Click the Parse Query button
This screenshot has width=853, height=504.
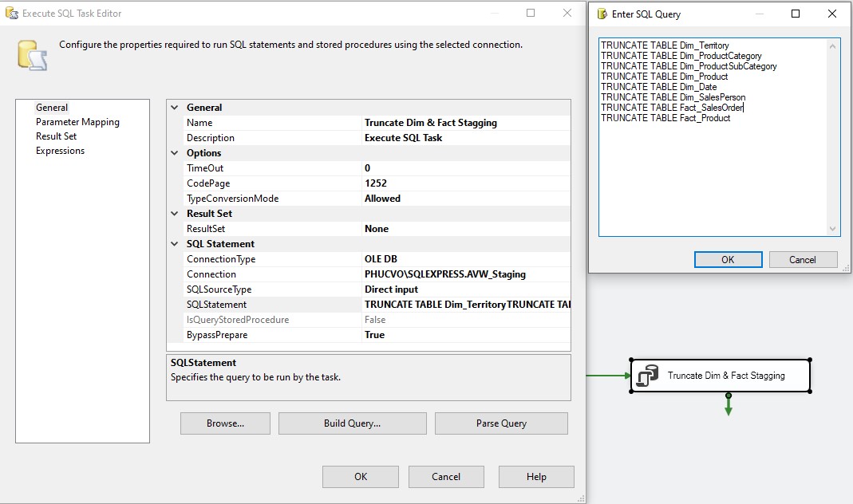pos(501,423)
